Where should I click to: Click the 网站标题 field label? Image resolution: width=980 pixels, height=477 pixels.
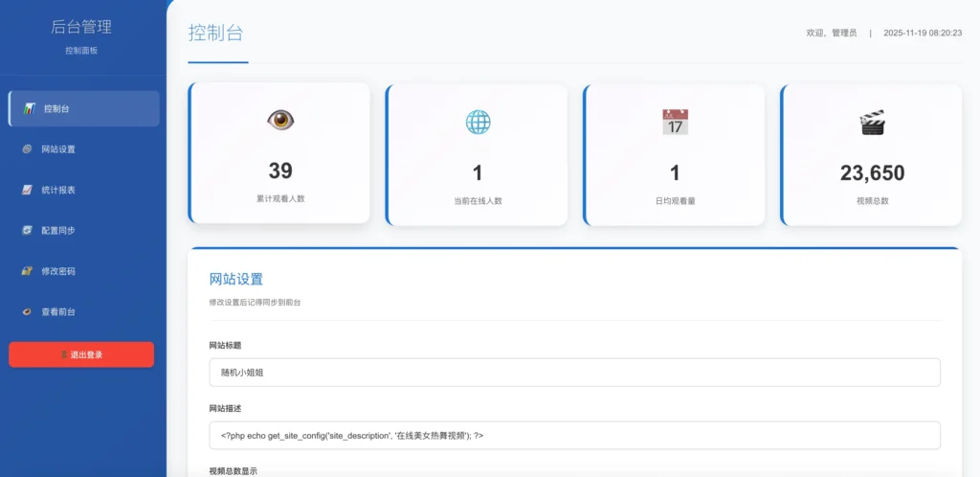pos(226,345)
